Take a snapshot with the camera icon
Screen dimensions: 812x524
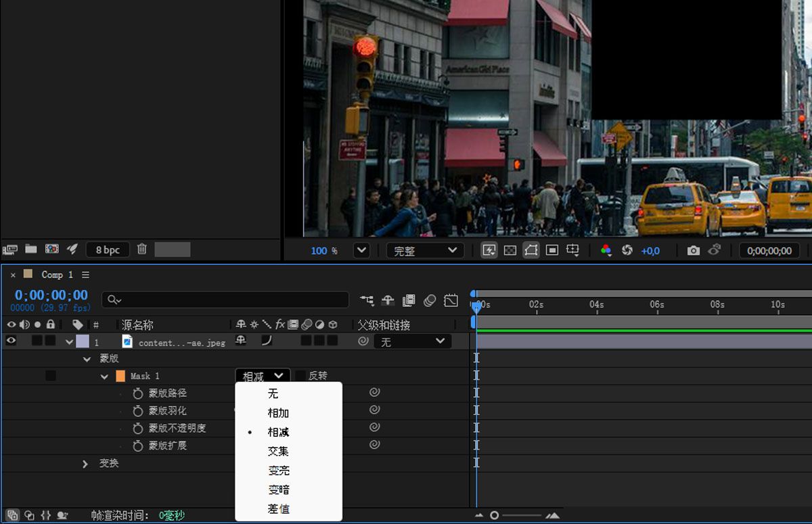click(x=694, y=250)
